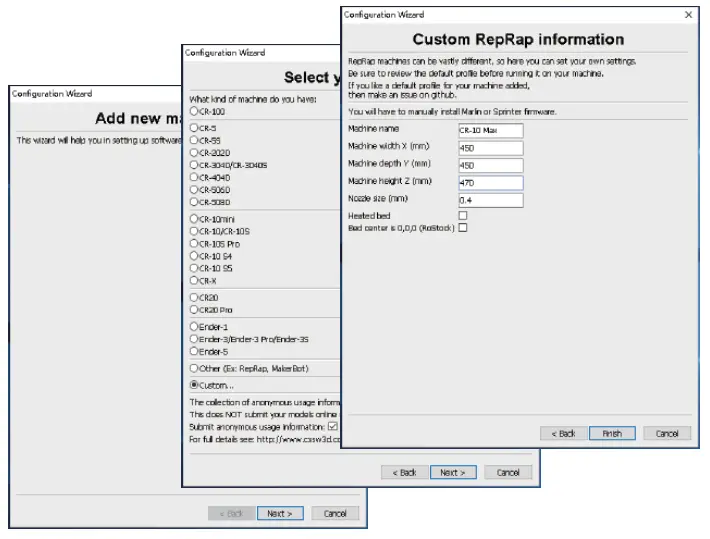Select Other (Ex: RepRap, MakerBot) option
Screen dimensions: 710x539
point(194,368)
